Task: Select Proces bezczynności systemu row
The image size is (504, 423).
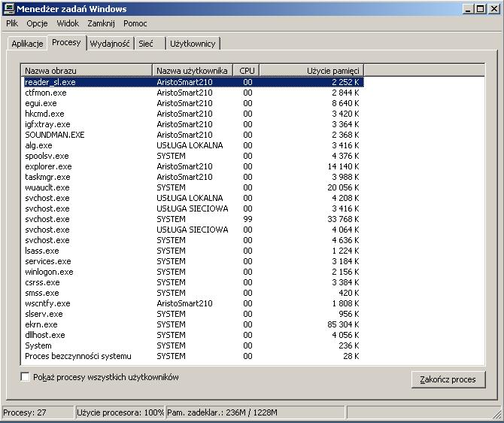Action: 194,356
